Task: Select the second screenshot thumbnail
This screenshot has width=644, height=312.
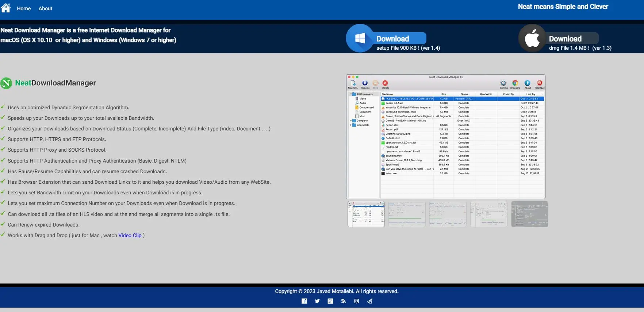Action: [407, 214]
